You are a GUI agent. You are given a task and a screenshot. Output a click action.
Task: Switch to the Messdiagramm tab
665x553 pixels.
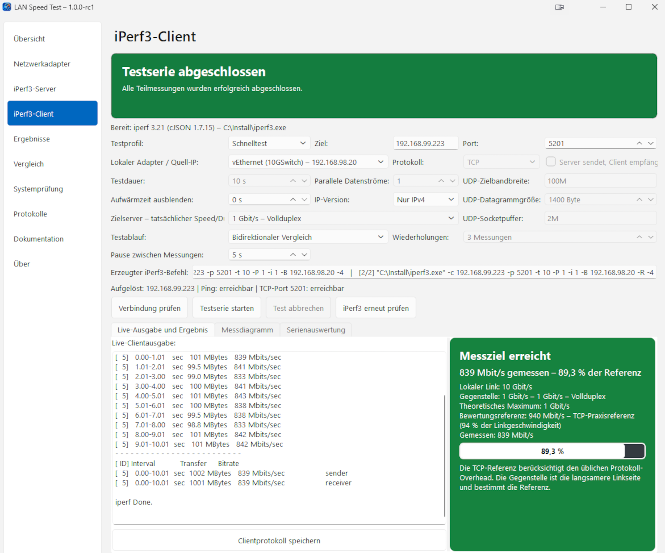tap(247, 330)
